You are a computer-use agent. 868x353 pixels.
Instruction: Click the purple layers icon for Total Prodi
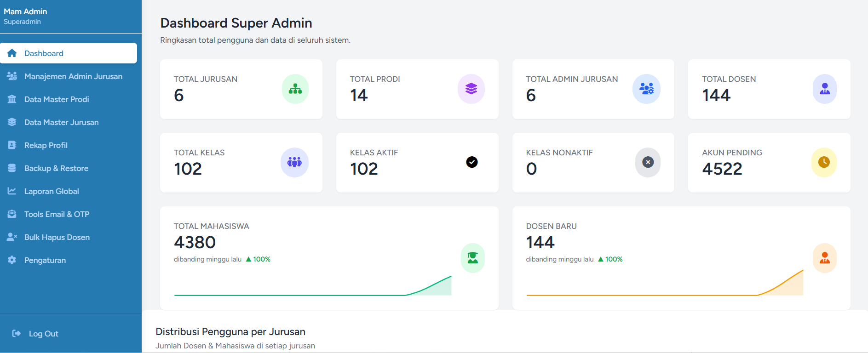tap(471, 89)
